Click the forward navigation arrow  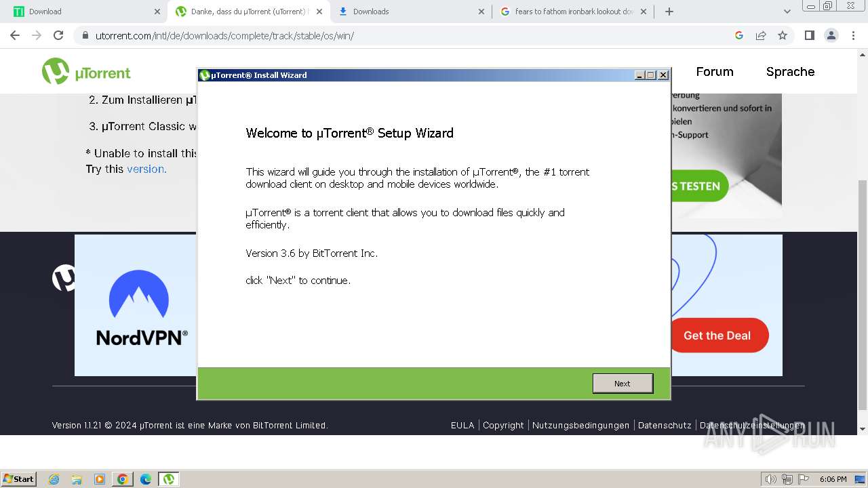coord(37,35)
